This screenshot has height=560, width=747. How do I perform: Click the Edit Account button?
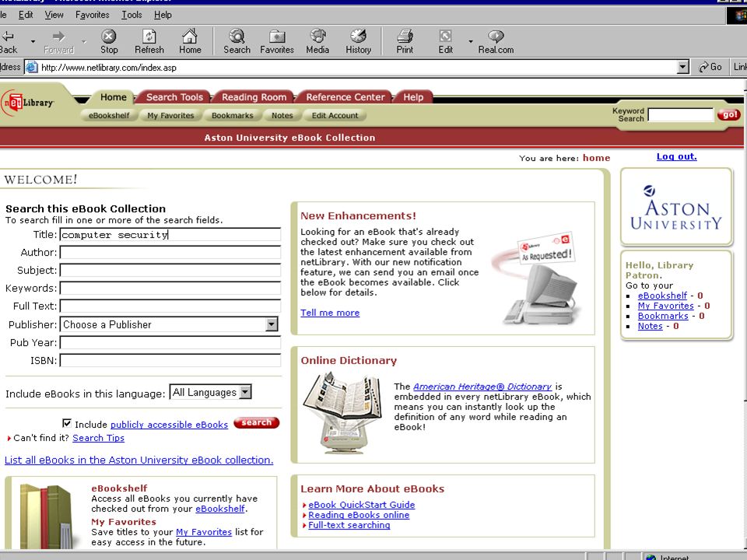click(335, 115)
